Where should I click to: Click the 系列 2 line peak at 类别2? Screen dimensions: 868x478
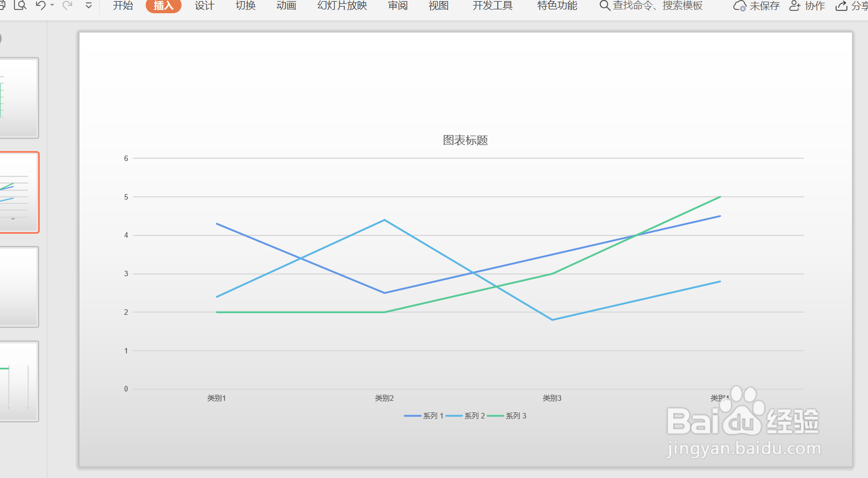click(385, 220)
